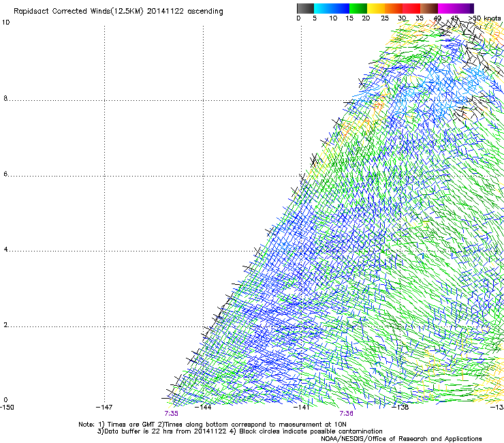The image size is (504, 443).
Task: Click the '>50 knots' color scale label
Action: [484, 18]
